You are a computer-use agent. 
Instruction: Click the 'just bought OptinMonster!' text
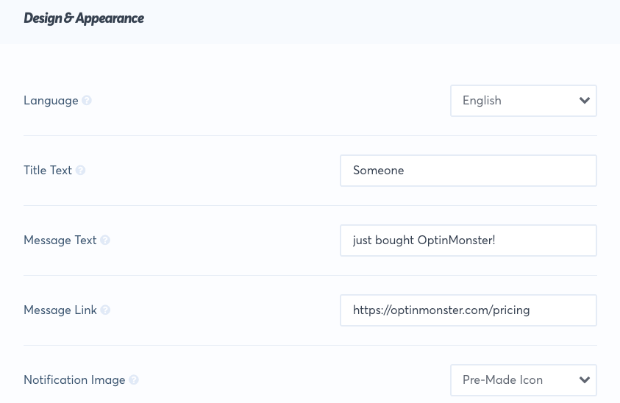point(424,240)
